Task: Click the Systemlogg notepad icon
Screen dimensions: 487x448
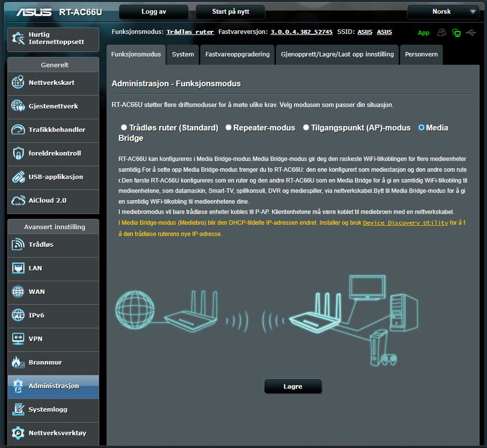Action: pos(18,409)
